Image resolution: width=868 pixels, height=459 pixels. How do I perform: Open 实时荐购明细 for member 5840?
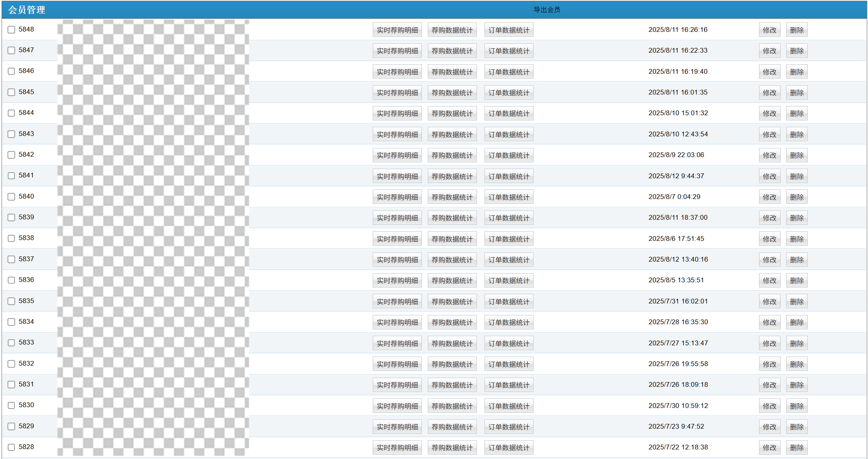397,197
